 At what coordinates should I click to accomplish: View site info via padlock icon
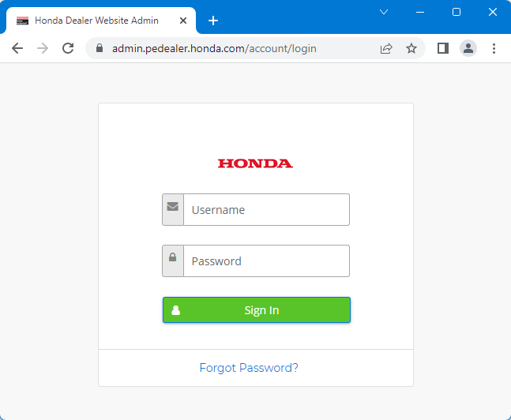tap(100, 48)
